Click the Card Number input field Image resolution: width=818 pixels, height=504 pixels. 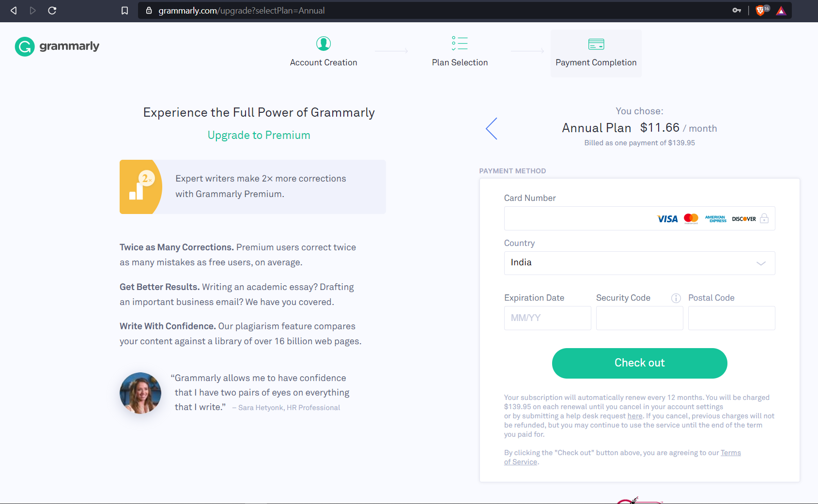(639, 218)
